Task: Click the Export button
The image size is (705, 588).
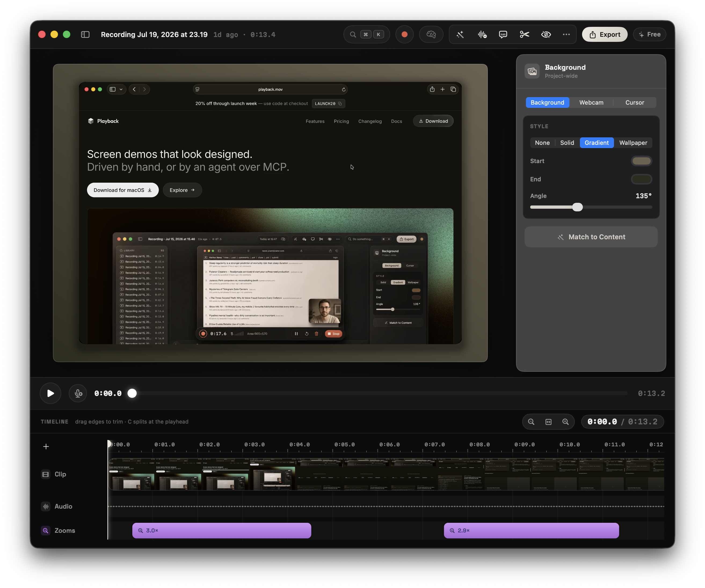Action: [605, 35]
